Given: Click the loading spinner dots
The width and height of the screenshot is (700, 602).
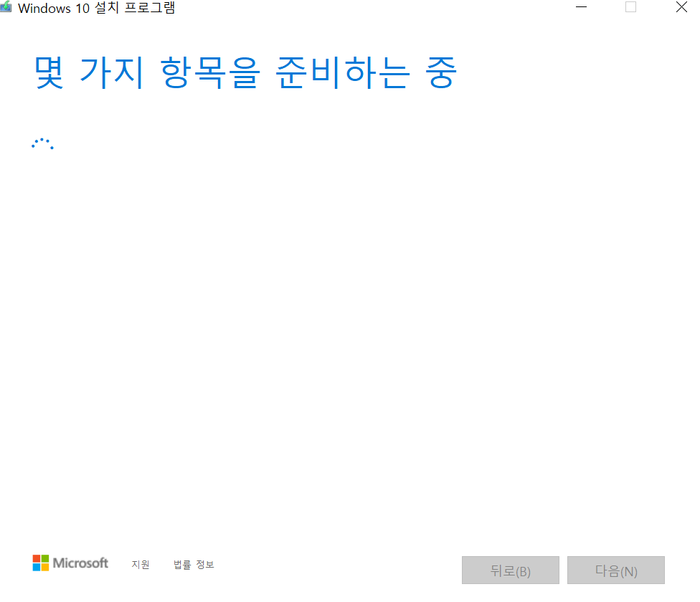Looking at the screenshot, I should [42, 143].
